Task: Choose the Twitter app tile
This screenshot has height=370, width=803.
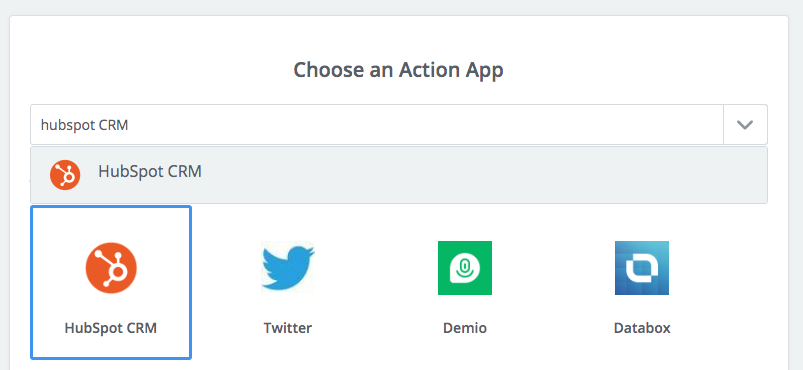Action: point(288,282)
